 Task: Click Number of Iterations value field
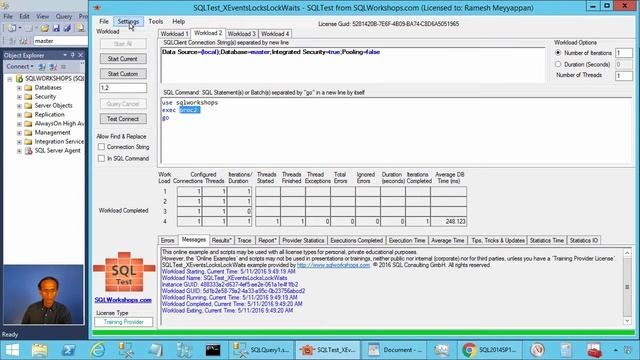(624, 53)
